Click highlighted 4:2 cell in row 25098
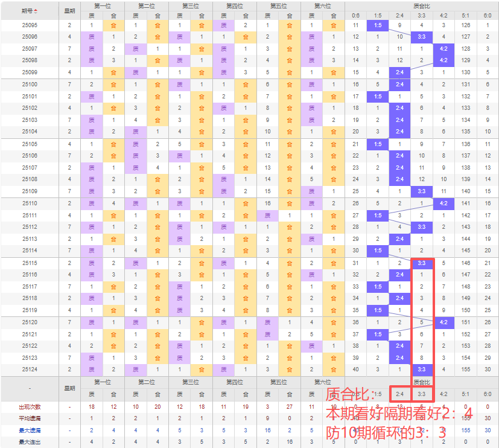Screen dimensions: 499x448 click(443, 60)
